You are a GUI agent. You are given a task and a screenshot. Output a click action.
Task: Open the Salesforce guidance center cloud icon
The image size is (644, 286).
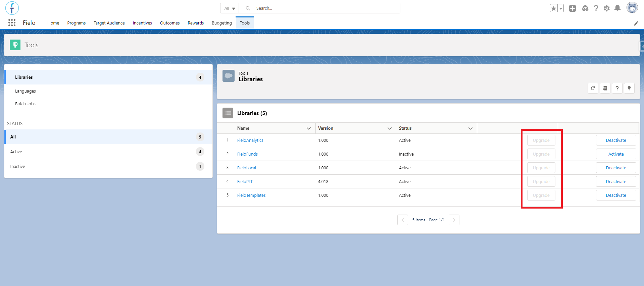click(x=585, y=8)
